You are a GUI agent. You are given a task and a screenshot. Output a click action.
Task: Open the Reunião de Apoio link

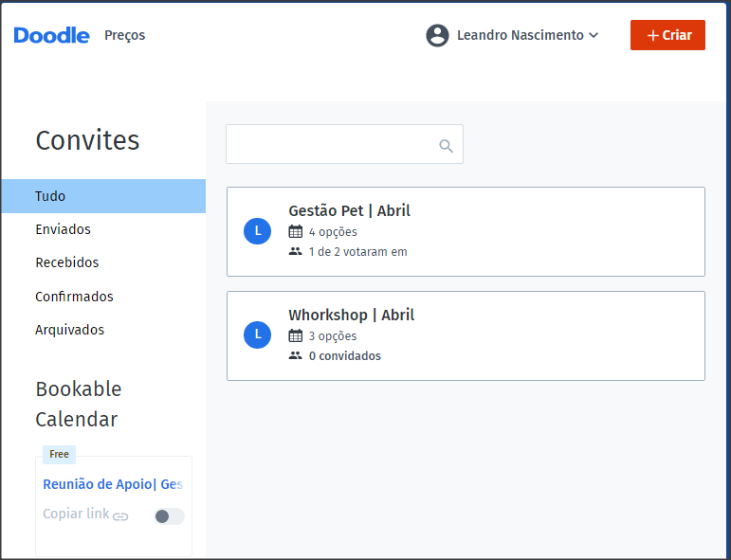[x=113, y=484]
